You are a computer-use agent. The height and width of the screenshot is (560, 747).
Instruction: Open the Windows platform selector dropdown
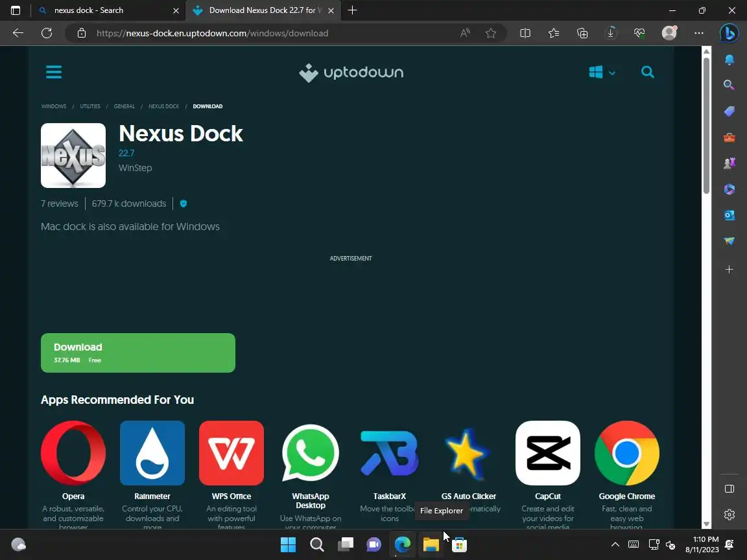point(602,73)
